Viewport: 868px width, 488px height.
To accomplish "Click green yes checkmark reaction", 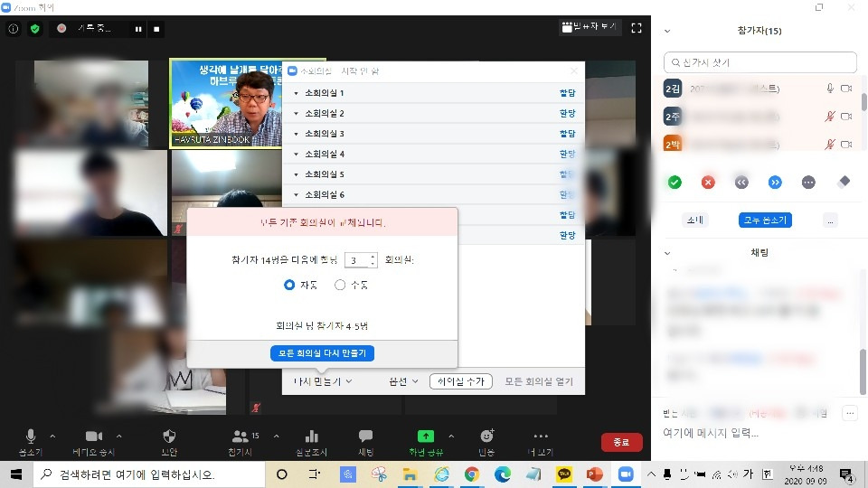I will [x=675, y=182].
